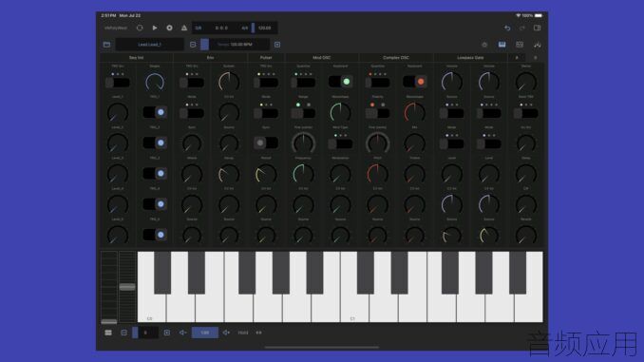The width and height of the screenshot is (644, 362).
Task: Change the Mod OSC Mod Type selector switch
Action: click(340, 143)
